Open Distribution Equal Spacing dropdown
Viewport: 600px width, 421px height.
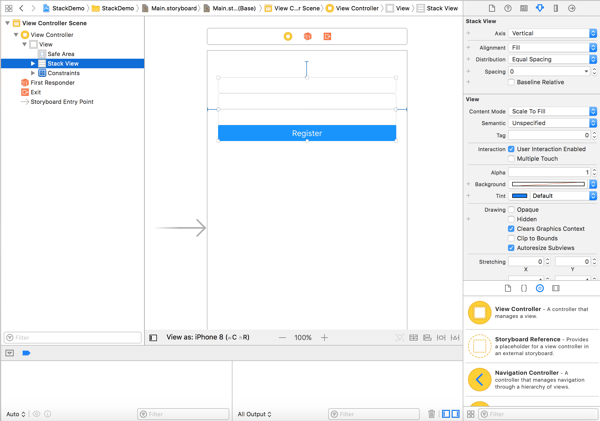[x=553, y=59]
